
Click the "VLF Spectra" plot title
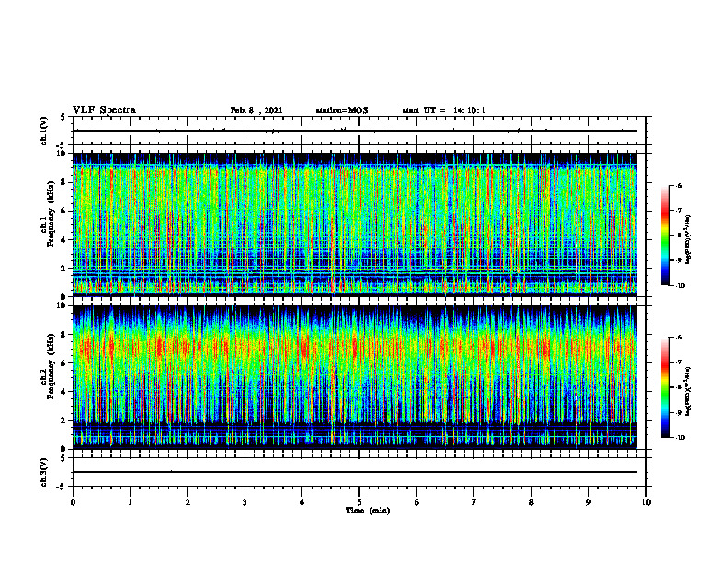point(104,110)
